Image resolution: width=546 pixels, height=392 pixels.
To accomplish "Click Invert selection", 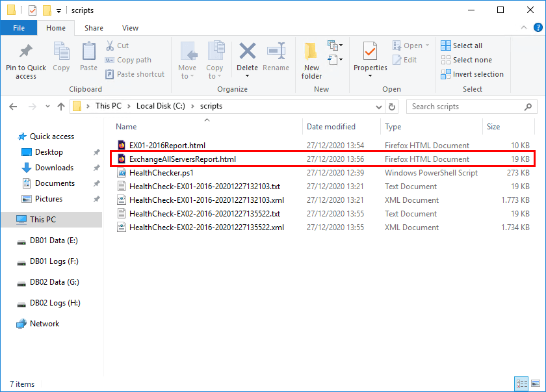I will 472,74.
